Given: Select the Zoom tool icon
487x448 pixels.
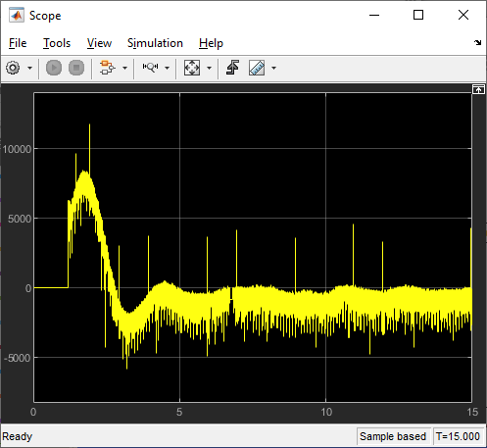Looking at the screenshot, I should (150, 68).
